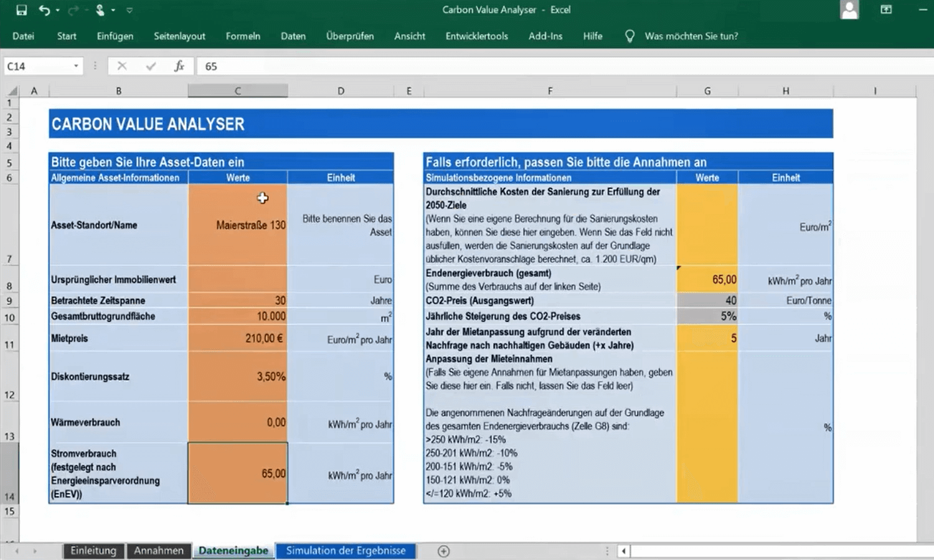Select the empty value cell for Ursprünglicher Immobilienwert
The height and width of the screenshot is (560, 934).
tap(238, 280)
